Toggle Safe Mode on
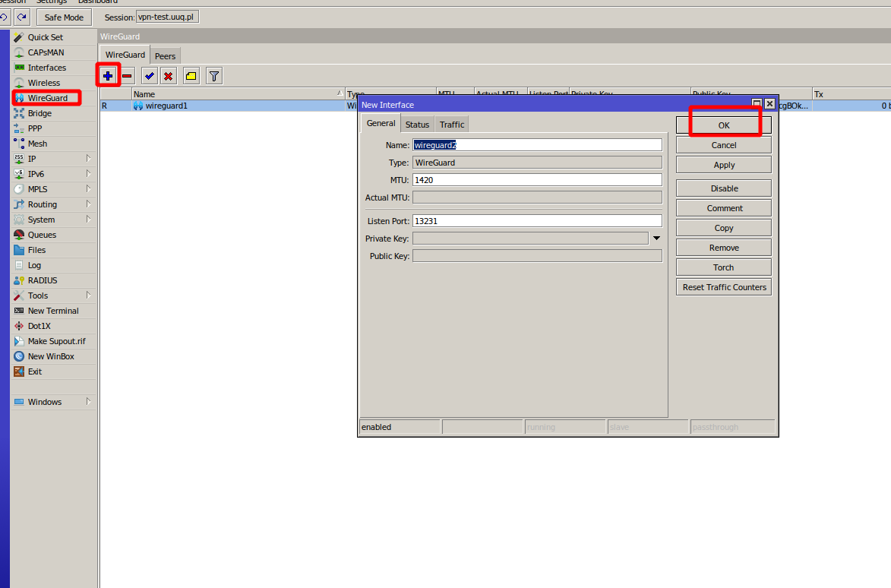This screenshot has height=588, width=891. coord(63,17)
